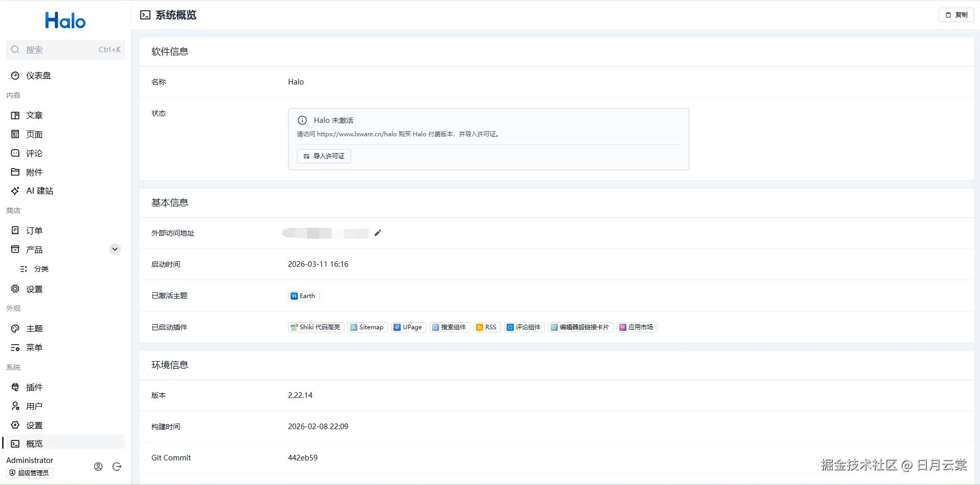Click the 启动时间 label
980x485 pixels.
click(x=166, y=264)
